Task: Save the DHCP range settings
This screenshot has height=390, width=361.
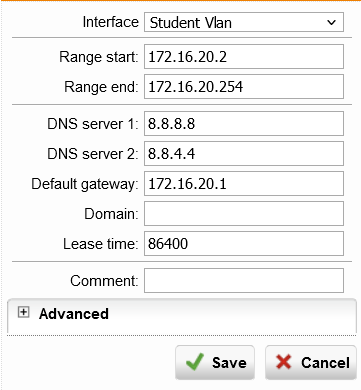Action: coord(215,362)
